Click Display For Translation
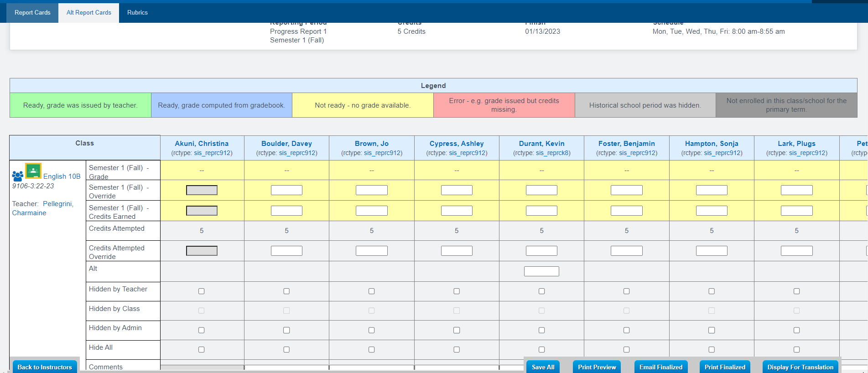The width and height of the screenshot is (868, 373). pos(800,367)
